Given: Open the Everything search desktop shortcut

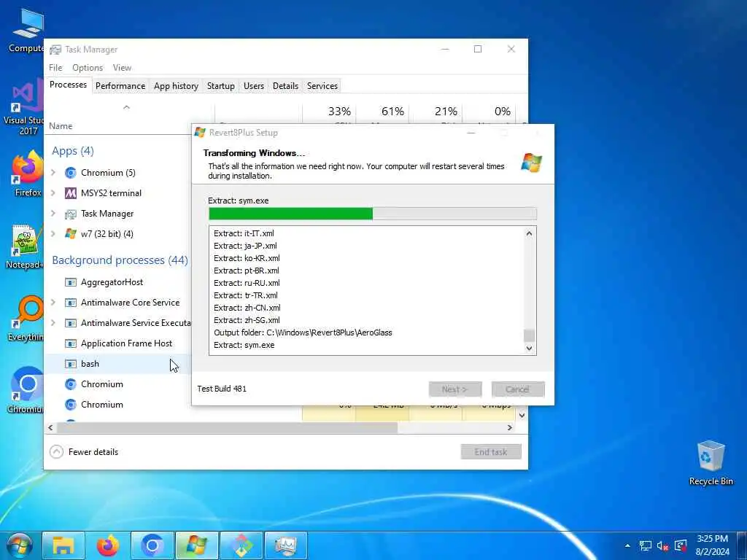Looking at the screenshot, I should [x=26, y=318].
